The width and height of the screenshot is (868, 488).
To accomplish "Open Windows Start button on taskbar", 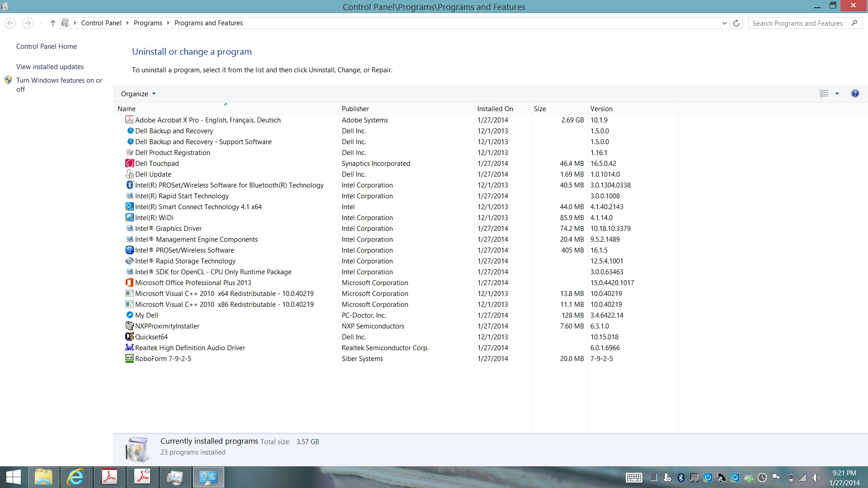I will 14,477.
